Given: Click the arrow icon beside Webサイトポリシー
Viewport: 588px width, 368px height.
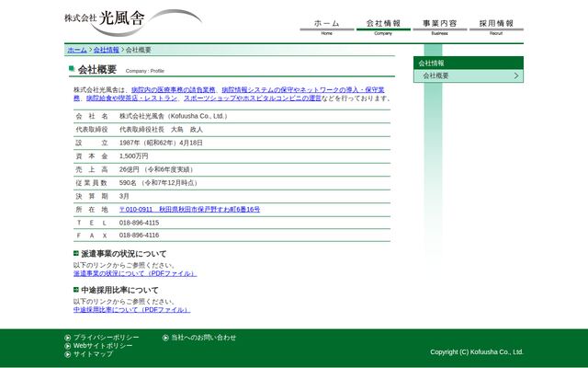Looking at the screenshot, I should click(x=67, y=346).
